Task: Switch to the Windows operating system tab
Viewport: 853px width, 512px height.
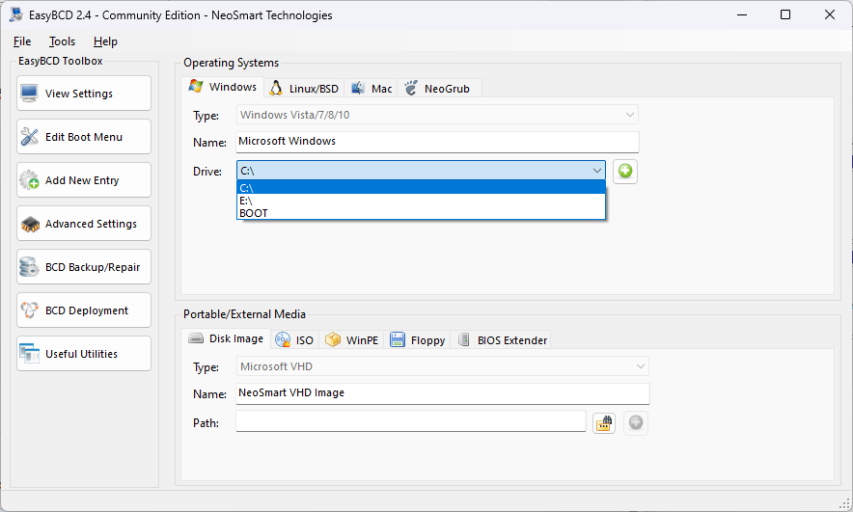Action: (x=222, y=87)
